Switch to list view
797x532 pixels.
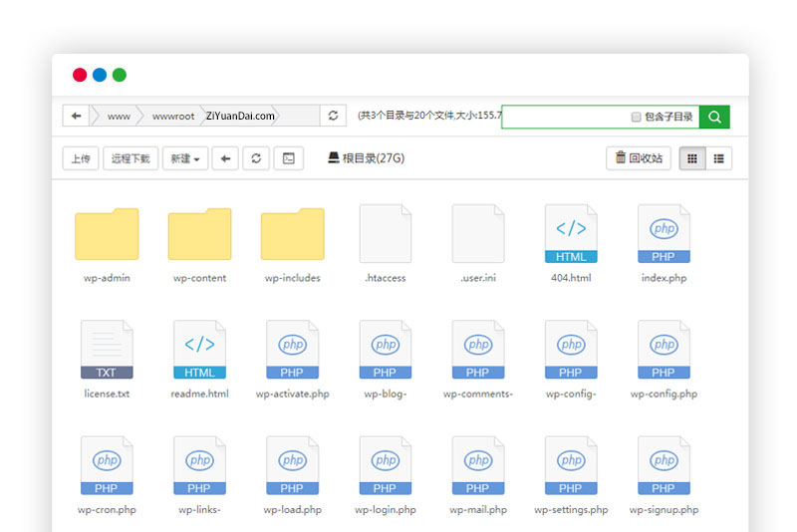pos(718,158)
